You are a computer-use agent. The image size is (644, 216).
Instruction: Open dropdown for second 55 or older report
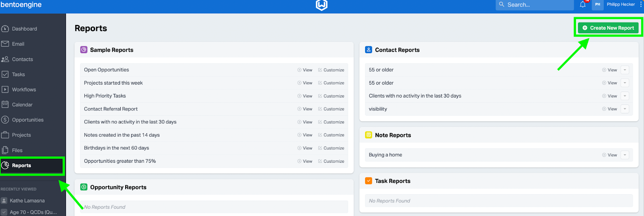pos(625,83)
